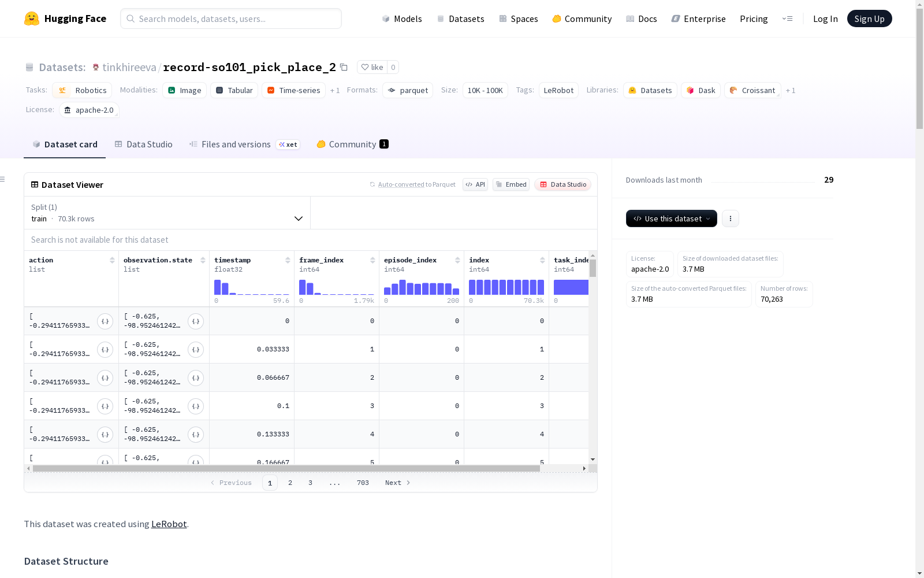Viewport: 924px width, 578px height.
Task: Sort by the frame_index column
Action: coord(372,260)
